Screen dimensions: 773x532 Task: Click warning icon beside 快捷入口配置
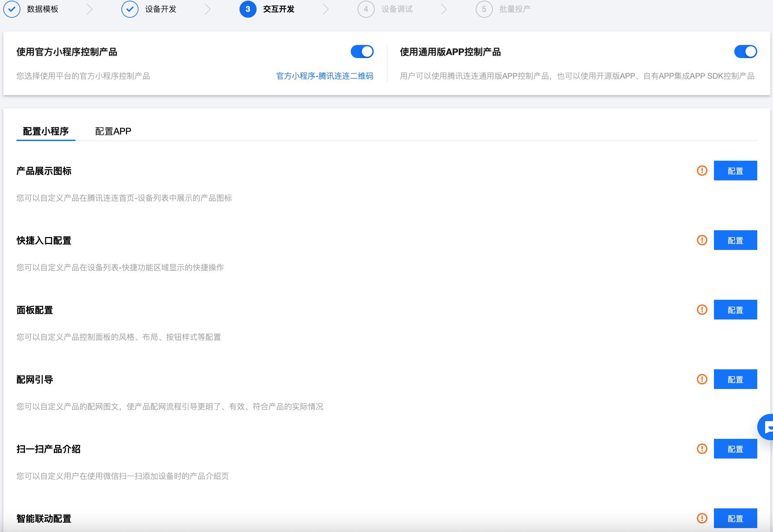point(702,240)
